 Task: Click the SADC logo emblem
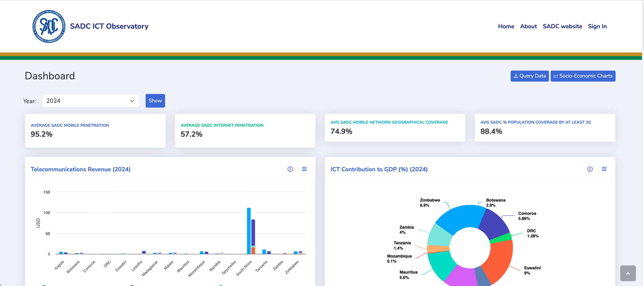click(49, 26)
